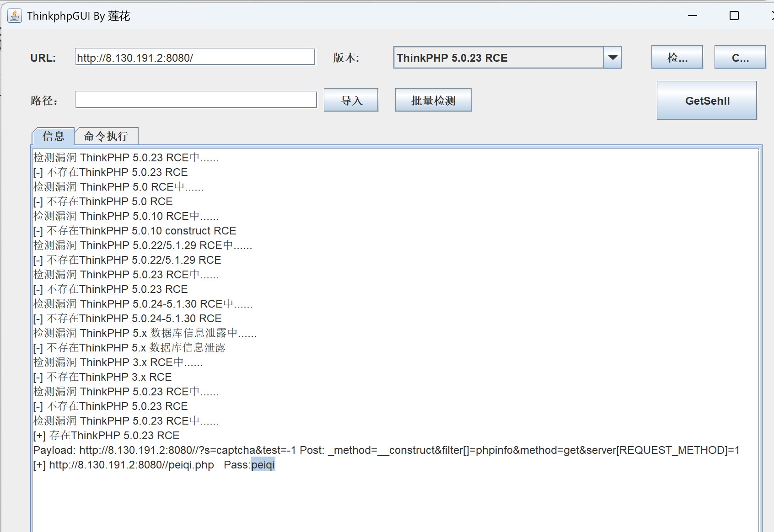Click the C... button

click(x=740, y=57)
